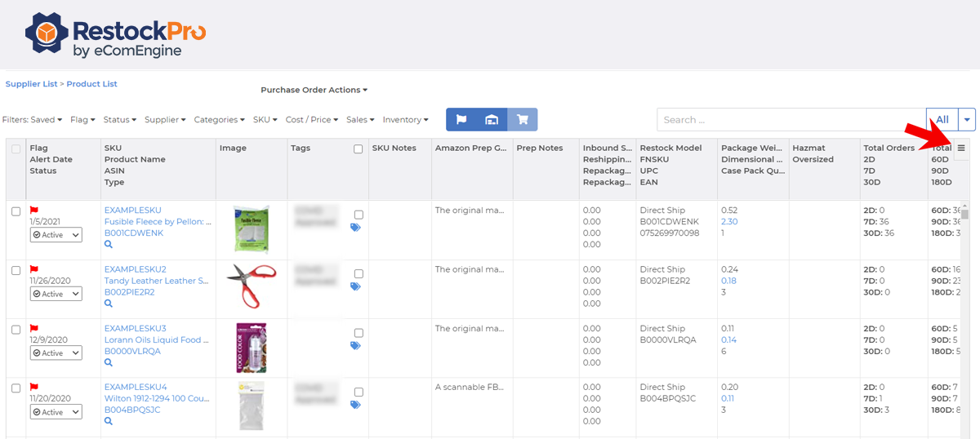The height and width of the screenshot is (439, 980).
Task: Click the vertical scrollbar of the table
Action: (964, 215)
